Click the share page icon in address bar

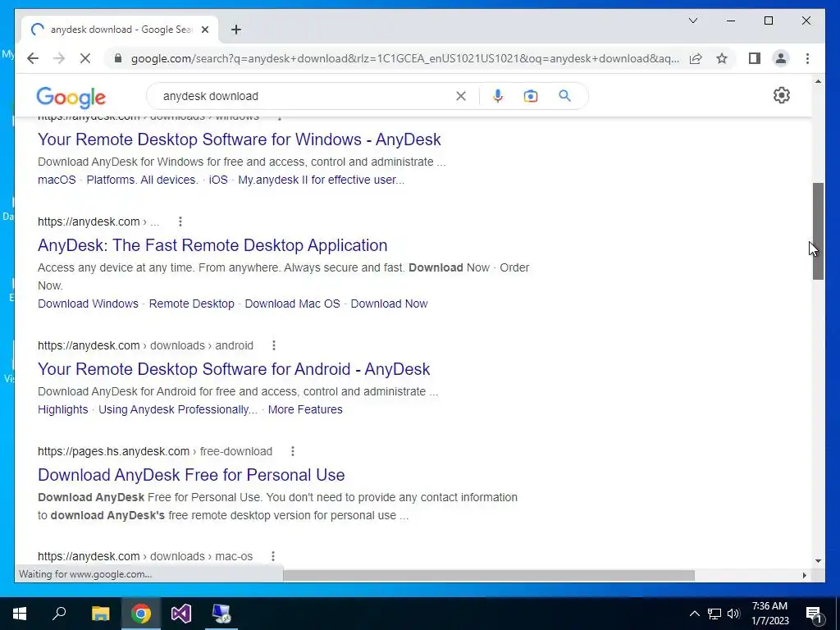(696, 58)
